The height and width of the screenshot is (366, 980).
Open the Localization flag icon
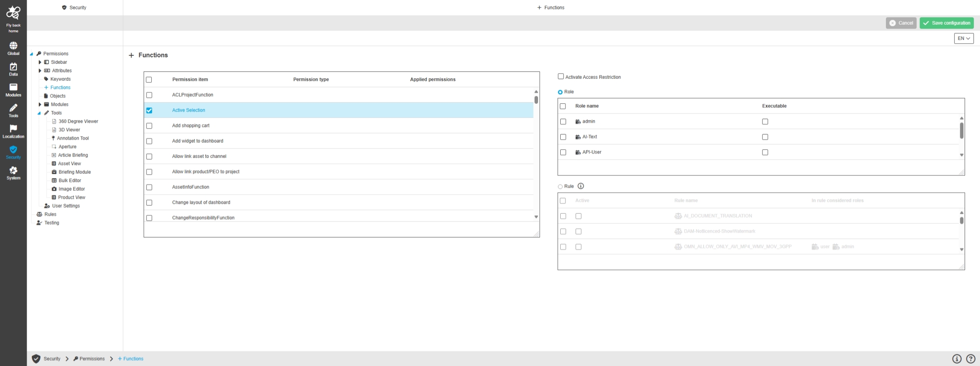13,129
